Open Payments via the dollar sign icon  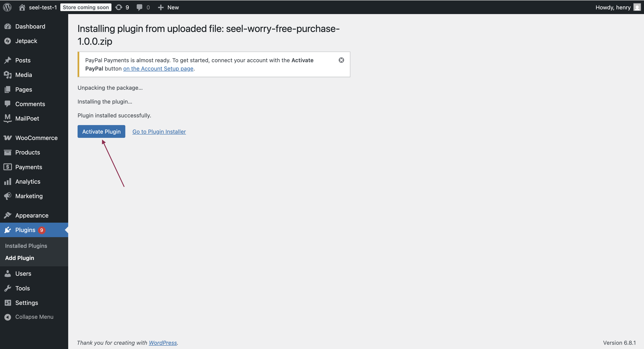(x=7, y=167)
